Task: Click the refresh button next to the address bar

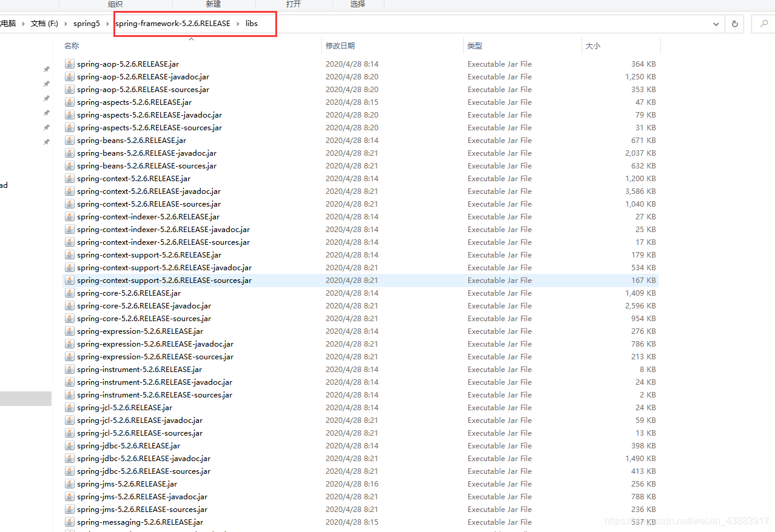Action: click(x=734, y=24)
